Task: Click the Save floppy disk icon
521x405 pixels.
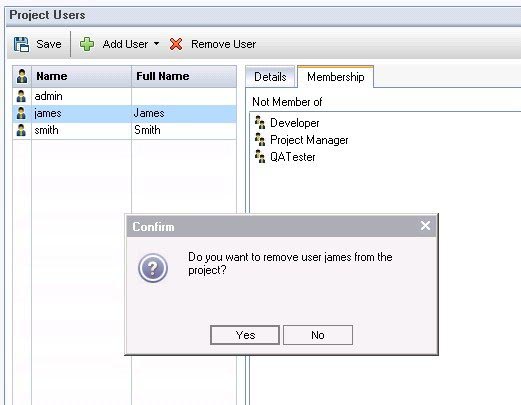Action: point(21,44)
